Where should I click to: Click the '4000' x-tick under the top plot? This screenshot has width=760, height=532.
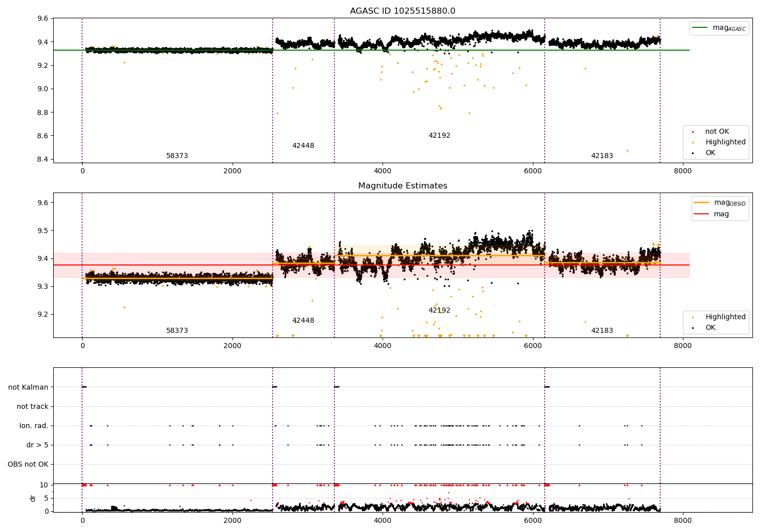383,171
